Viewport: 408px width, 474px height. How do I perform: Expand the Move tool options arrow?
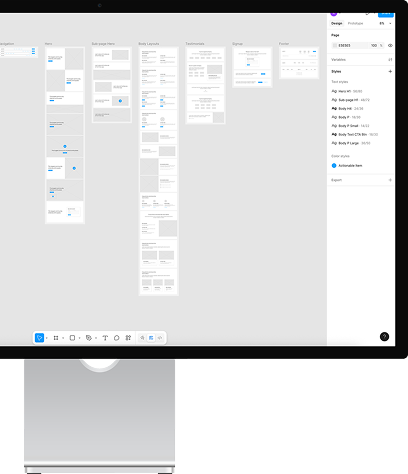coord(47,338)
